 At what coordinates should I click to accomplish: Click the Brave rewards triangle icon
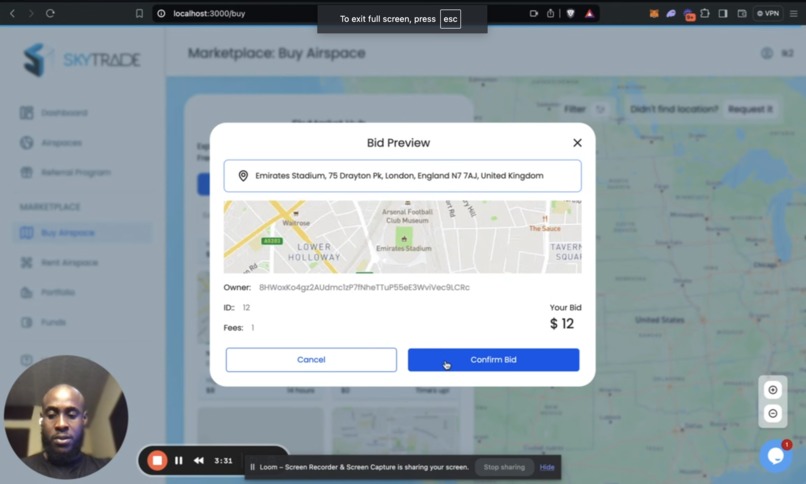tap(590, 13)
